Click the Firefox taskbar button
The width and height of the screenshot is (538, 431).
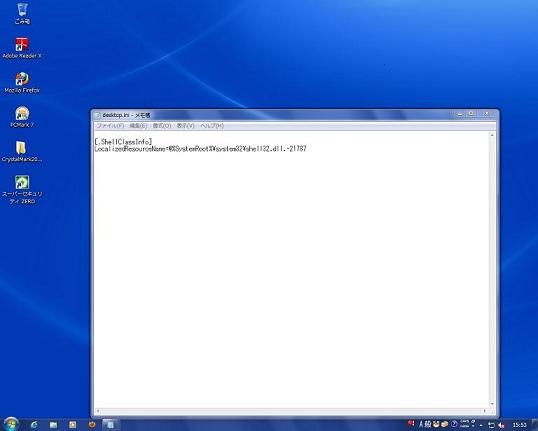click(92, 425)
